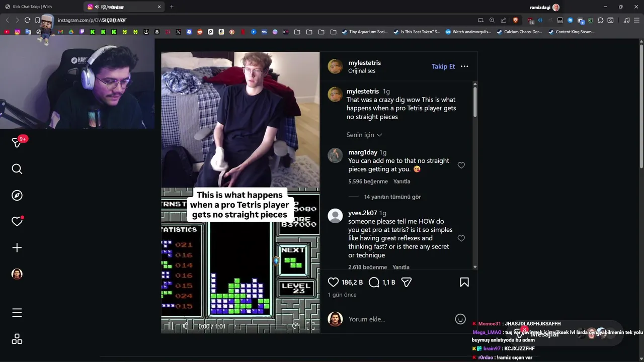Open marg1day's profile username
Viewport: 644px width, 362px height.
click(x=363, y=152)
